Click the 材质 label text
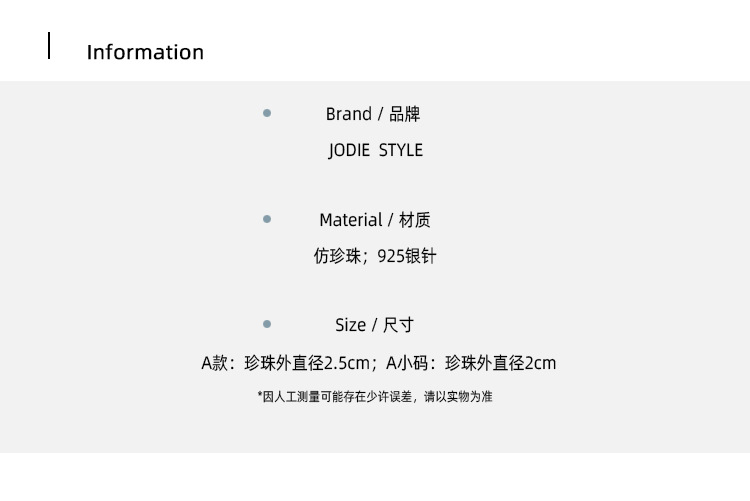Image resolution: width=750 pixels, height=501 pixels. [414, 220]
